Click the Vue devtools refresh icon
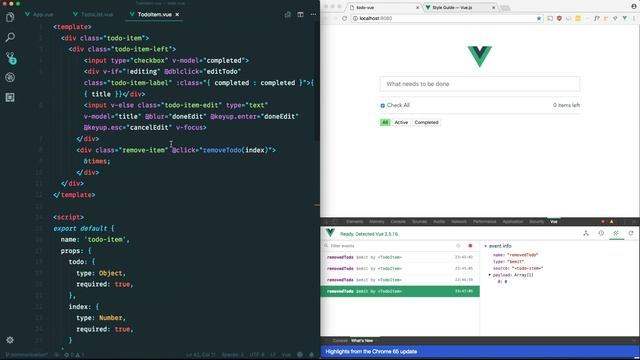This screenshot has height=360, width=640. click(631, 233)
